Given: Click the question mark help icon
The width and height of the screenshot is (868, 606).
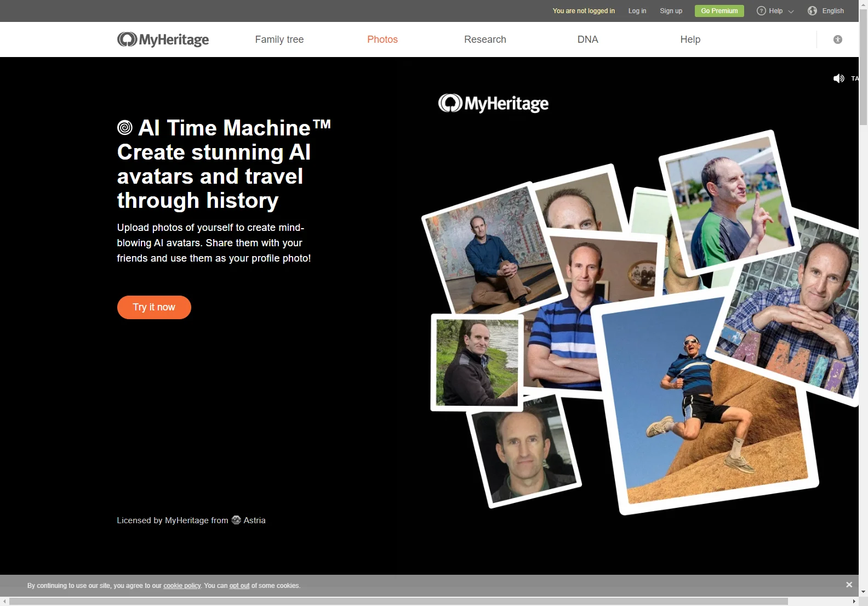Looking at the screenshot, I should click(x=761, y=11).
